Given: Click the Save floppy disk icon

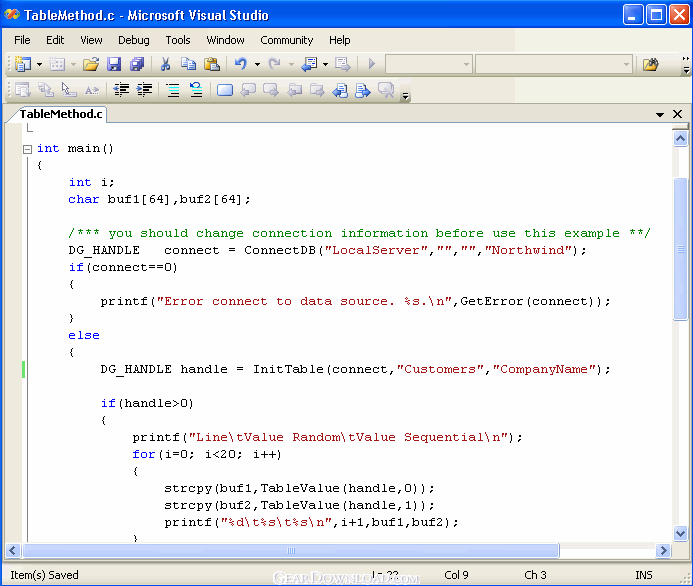Looking at the screenshot, I should point(114,64).
